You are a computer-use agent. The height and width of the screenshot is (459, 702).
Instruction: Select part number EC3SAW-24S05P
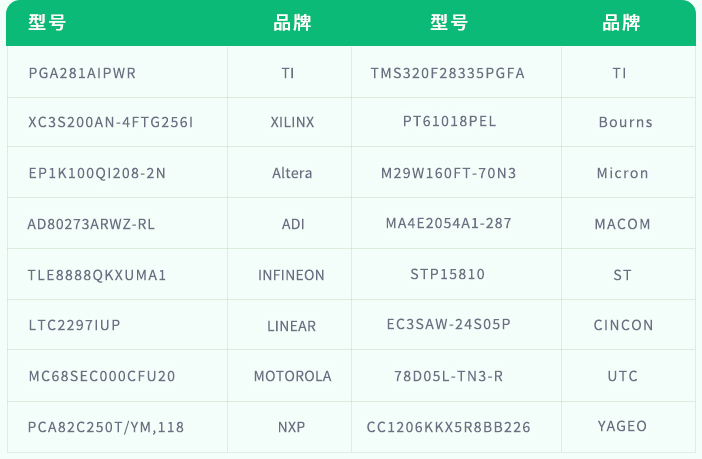click(x=449, y=324)
